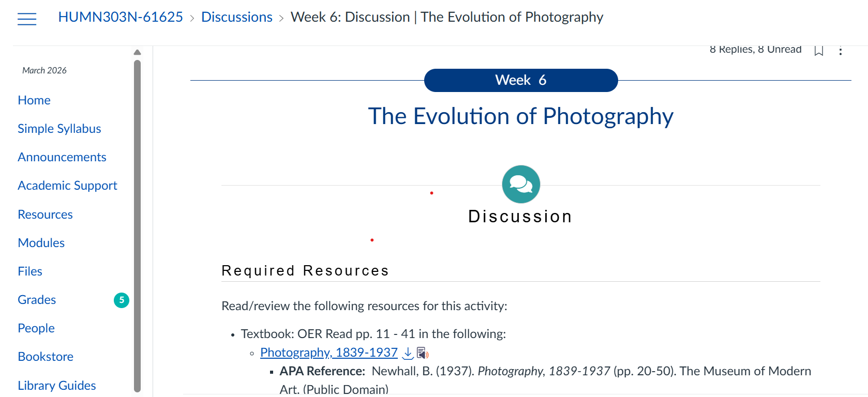This screenshot has height=397, width=868.
Task: Open the Simple Syllabus page
Action: point(59,128)
